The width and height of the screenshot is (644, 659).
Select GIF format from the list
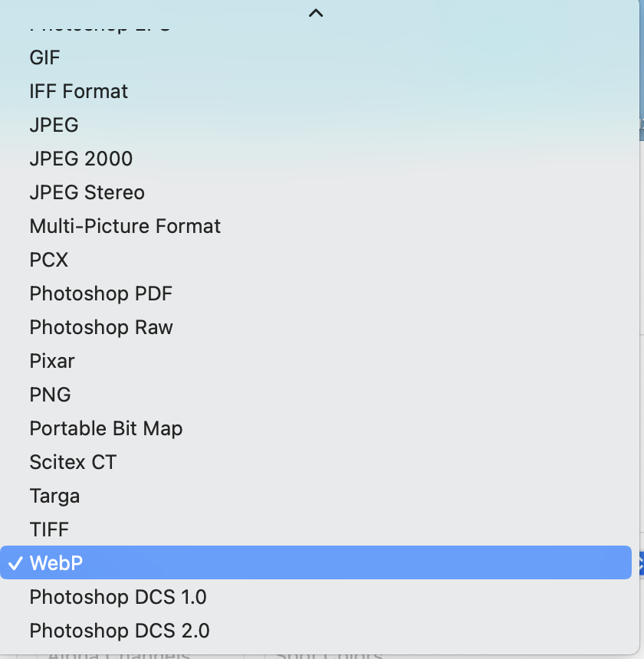tap(44, 57)
